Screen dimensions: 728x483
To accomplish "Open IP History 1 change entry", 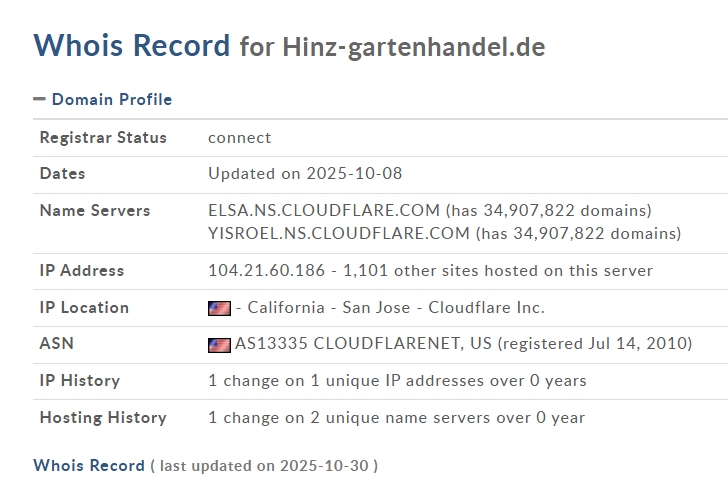I will coord(397,380).
